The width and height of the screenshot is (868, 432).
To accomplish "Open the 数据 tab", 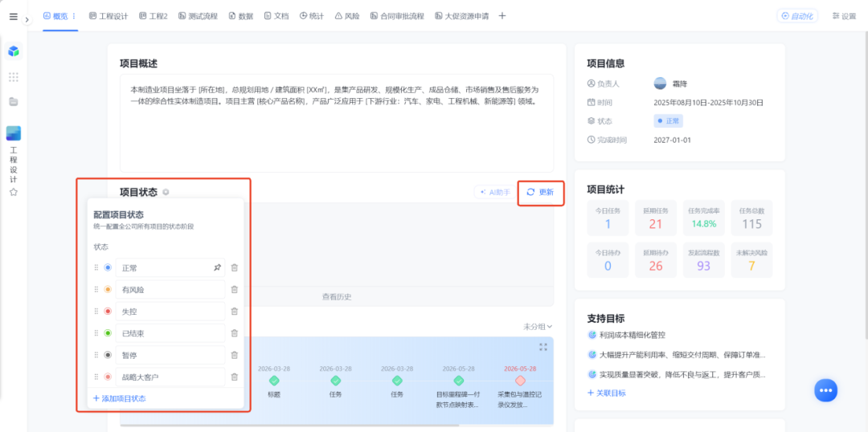I will coord(241,16).
